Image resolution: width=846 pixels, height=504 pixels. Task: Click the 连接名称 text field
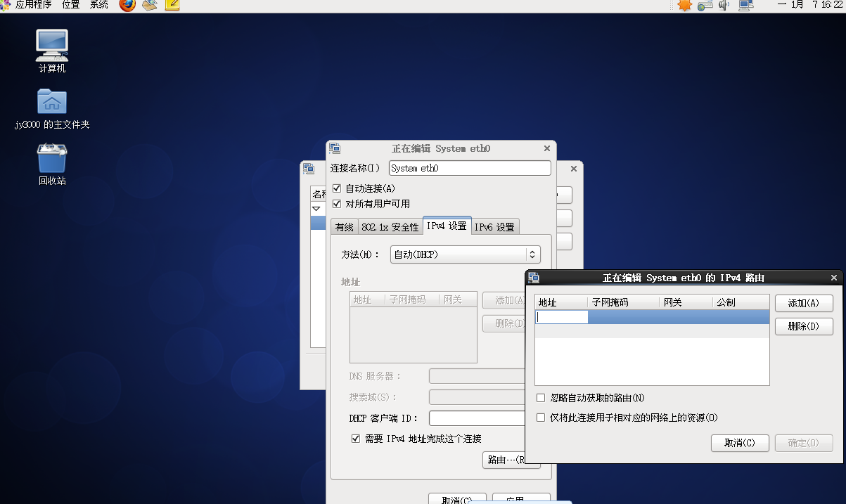(x=470, y=168)
